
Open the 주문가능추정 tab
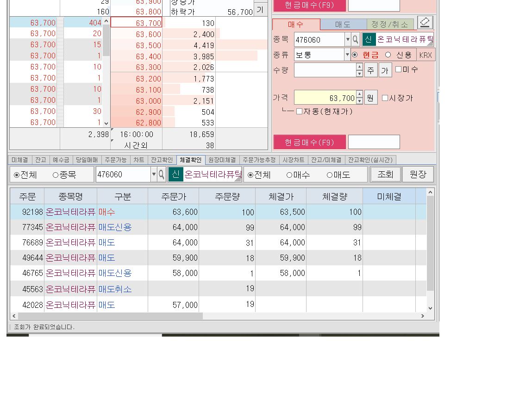[x=259, y=160]
